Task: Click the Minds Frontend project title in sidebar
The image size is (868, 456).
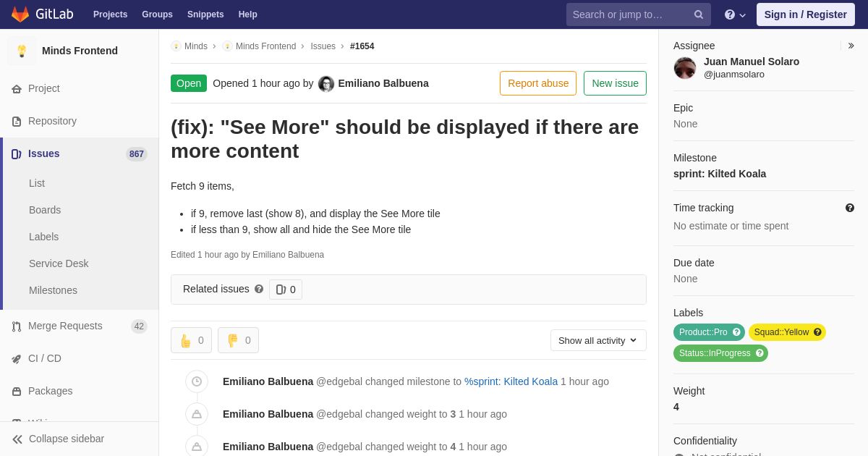Action: [80, 51]
